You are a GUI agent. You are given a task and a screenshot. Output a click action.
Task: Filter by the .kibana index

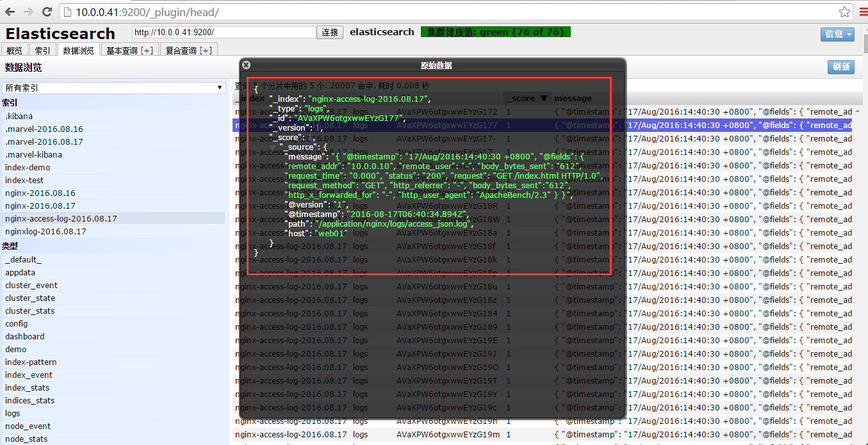point(113,116)
